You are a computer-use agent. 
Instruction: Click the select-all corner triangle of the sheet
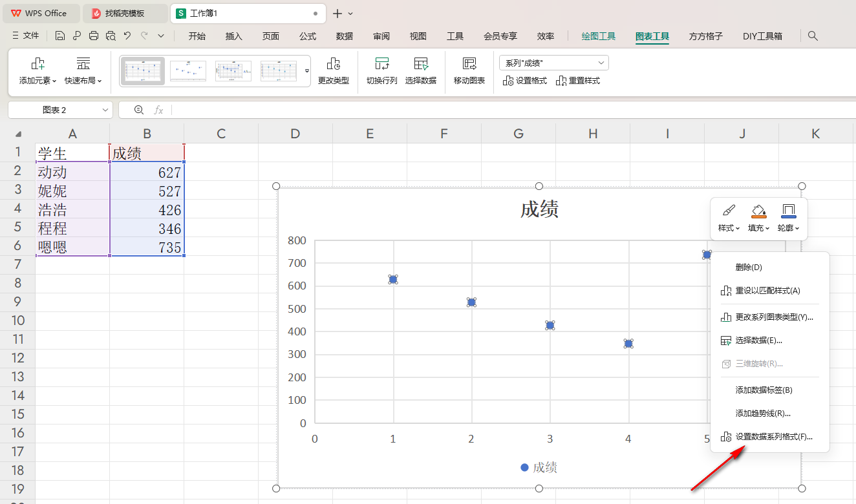point(18,134)
